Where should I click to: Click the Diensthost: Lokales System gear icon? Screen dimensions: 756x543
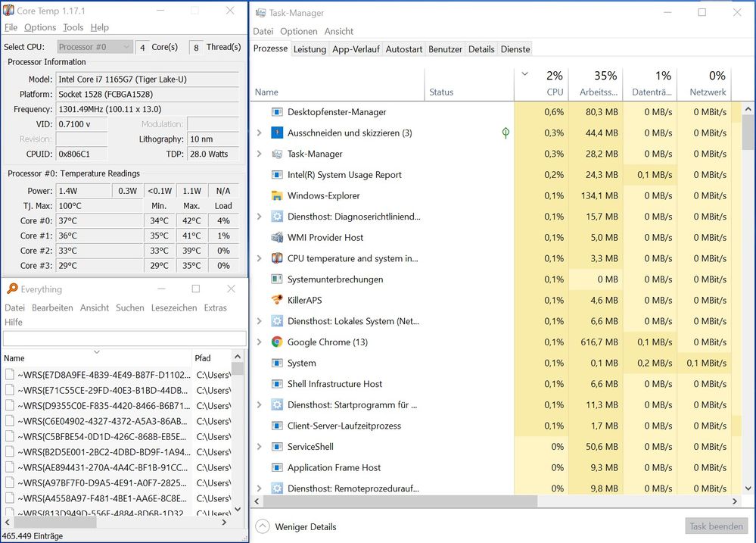pos(277,321)
